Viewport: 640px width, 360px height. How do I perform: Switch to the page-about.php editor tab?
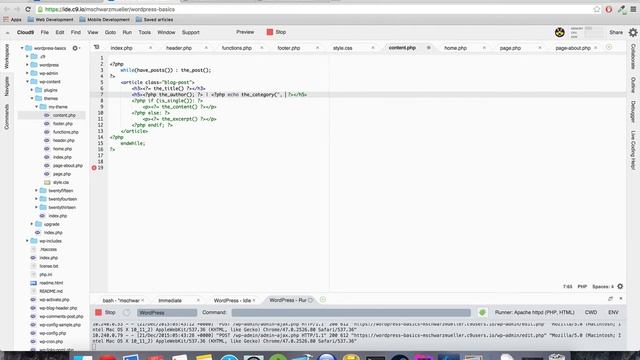click(x=573, y=48)
